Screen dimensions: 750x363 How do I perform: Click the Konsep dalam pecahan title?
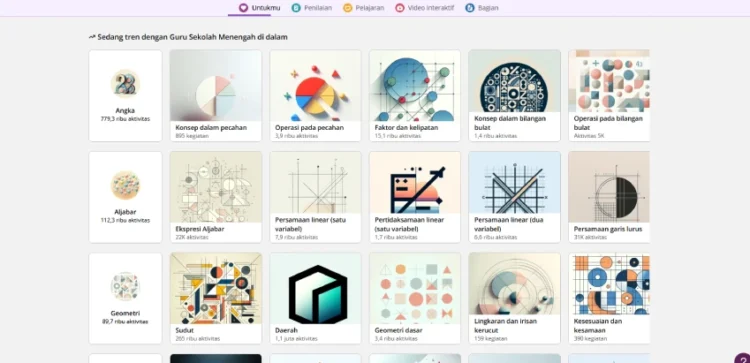point(211,128)
